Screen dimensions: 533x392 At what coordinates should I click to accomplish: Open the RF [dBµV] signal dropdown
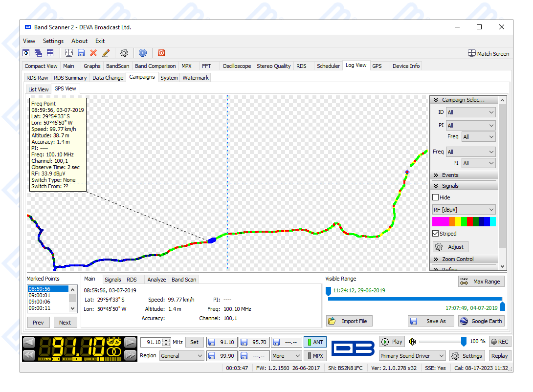[464, 210]
